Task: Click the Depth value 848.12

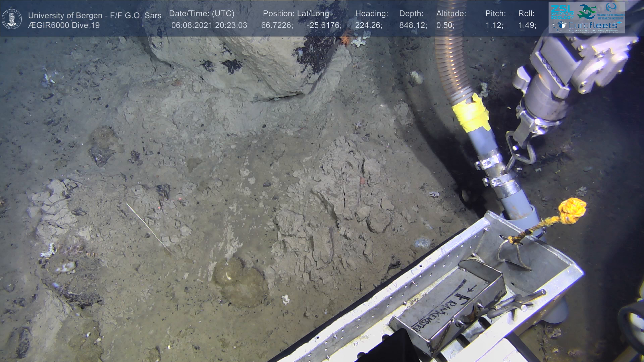Action: click(413, 25)
